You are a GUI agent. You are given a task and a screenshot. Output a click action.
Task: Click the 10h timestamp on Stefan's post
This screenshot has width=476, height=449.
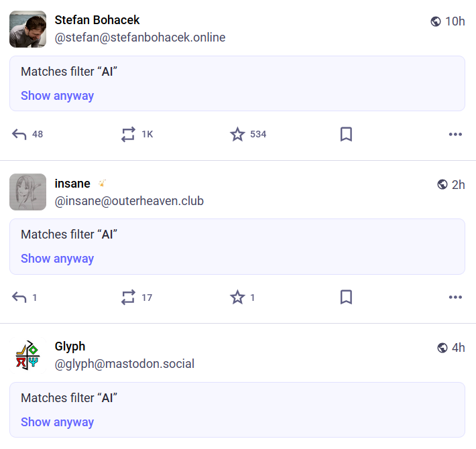(455, 21)
